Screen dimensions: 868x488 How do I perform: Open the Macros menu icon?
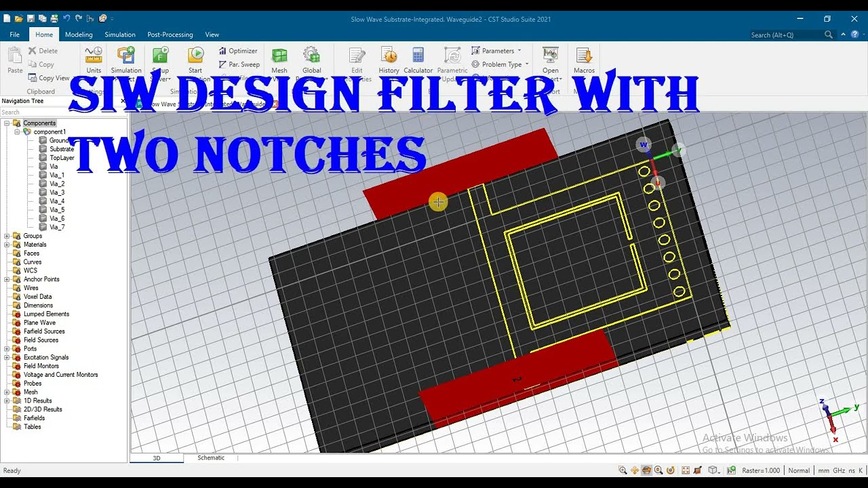pyautogui.click(x=584, y=56)
